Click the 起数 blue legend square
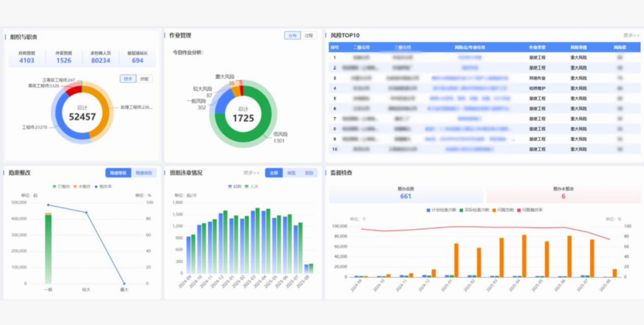 pyautogui.click(x=230, y=186)
